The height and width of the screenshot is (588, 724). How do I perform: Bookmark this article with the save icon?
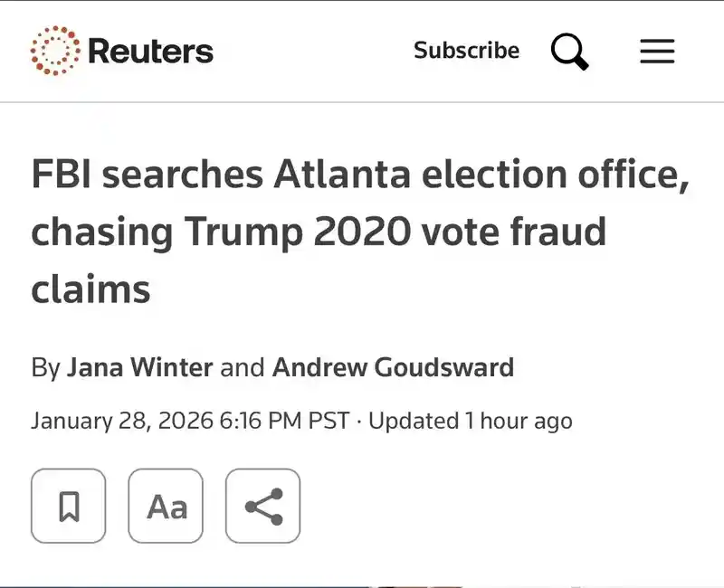pyautogui.click(x=69, y=506)
